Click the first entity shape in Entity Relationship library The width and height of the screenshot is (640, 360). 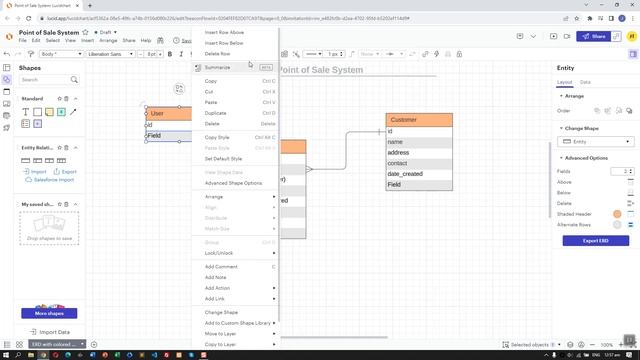click(x=25, y=160)
